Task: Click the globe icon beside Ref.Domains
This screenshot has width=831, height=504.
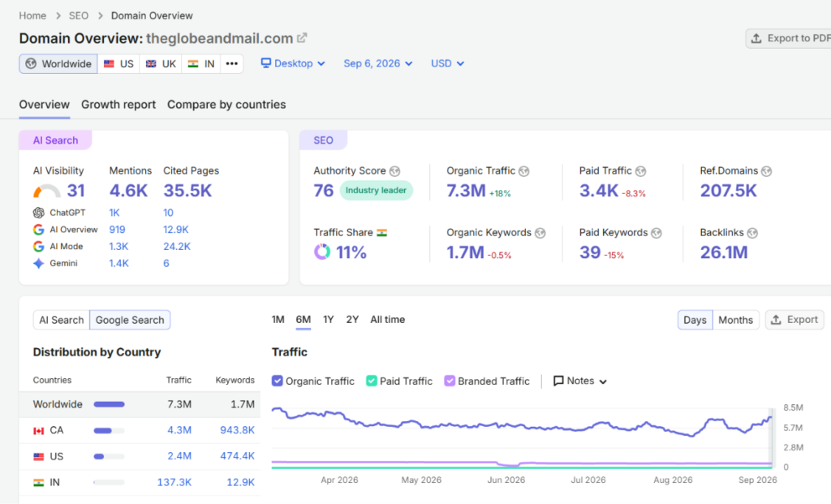Action: click(766, 171)
